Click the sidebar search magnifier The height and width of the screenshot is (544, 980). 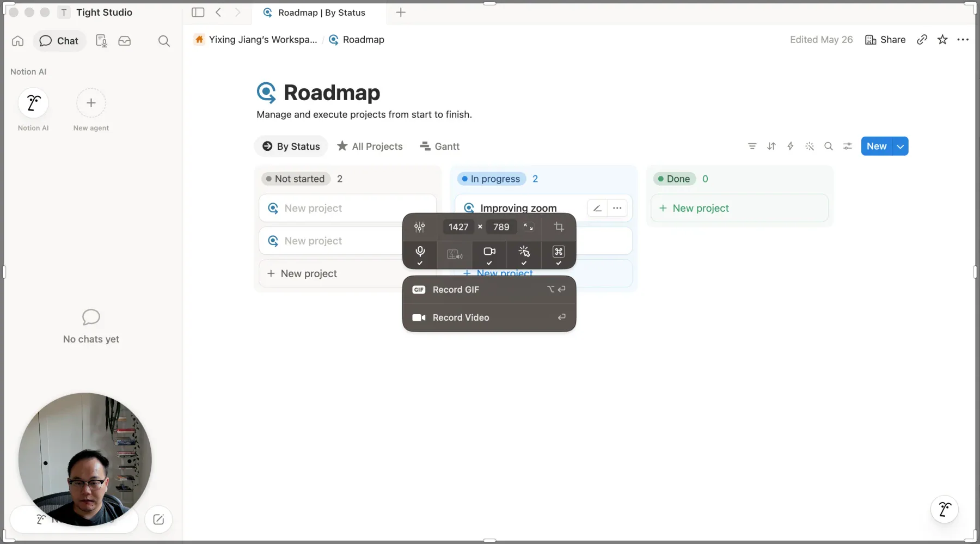pos(164,41)
